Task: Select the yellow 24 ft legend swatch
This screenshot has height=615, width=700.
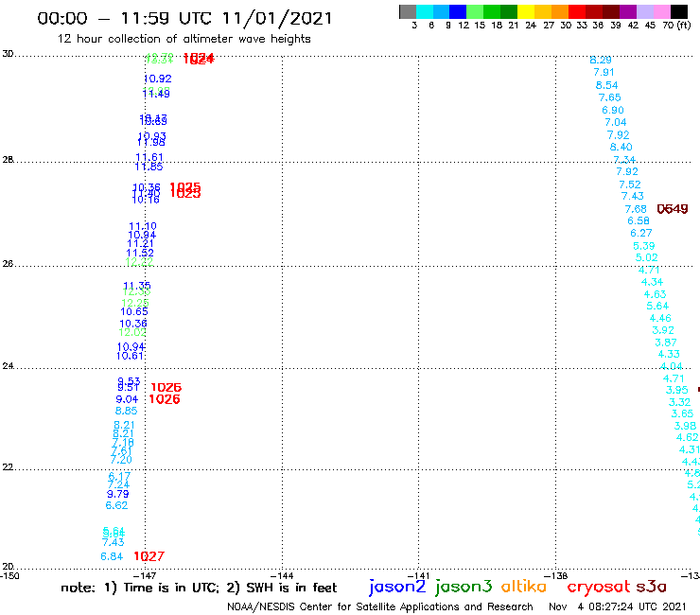Action: 526,11
